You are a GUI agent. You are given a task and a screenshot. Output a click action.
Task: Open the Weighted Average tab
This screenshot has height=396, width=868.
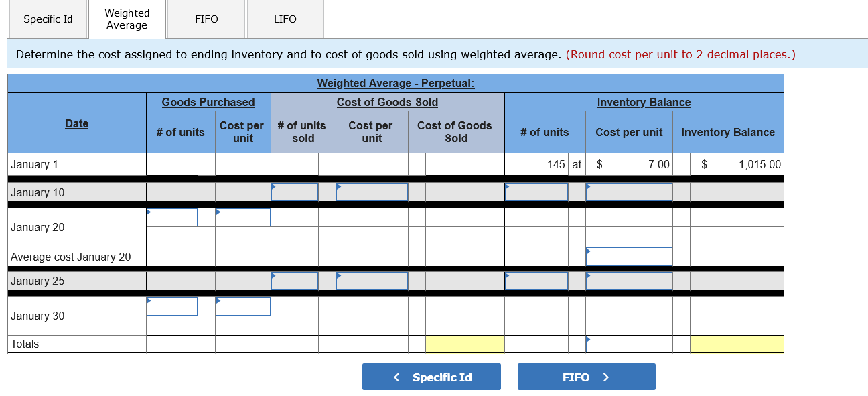[127, 19]
